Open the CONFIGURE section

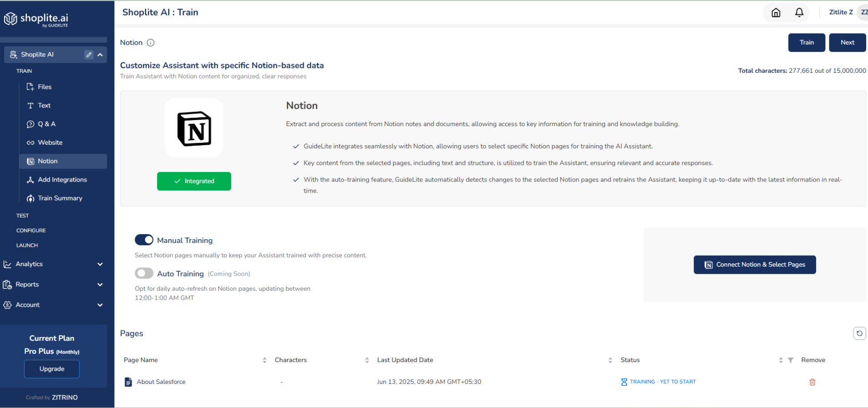pyautogui.click(x=31, y=231)
